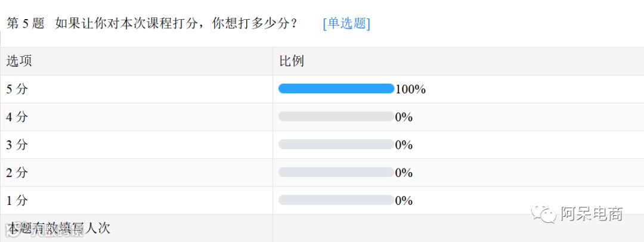The height and width of the screenshot is (242, 644).
Task: Select the 5 分 option row
Action: [17, 89]
